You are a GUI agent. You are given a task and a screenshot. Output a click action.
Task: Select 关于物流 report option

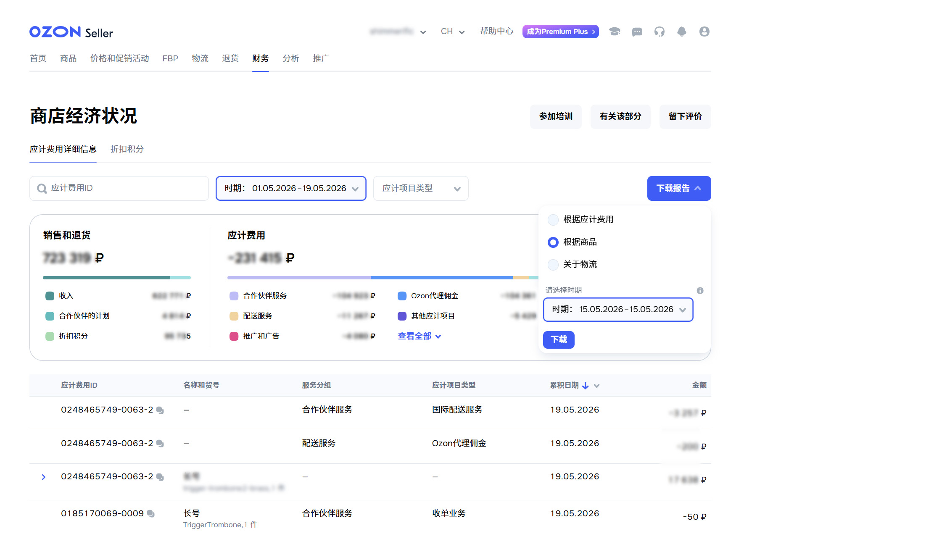click(x=553, y=264)
